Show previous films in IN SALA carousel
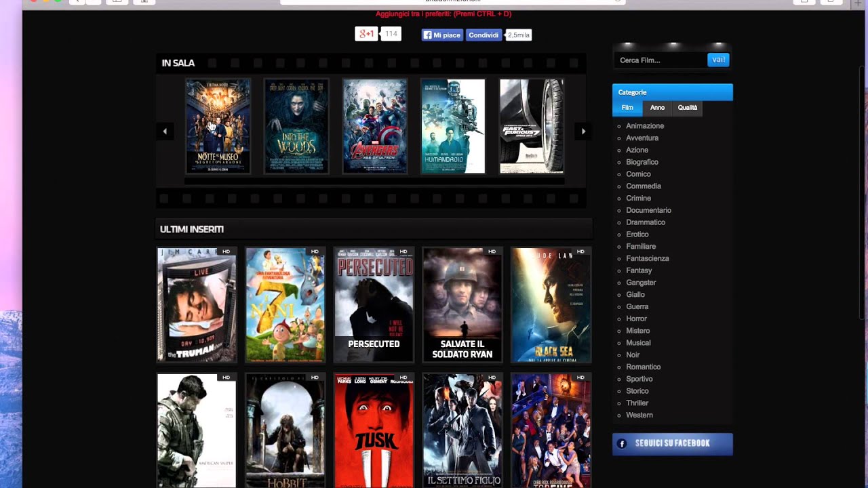 tap(165, 131)
